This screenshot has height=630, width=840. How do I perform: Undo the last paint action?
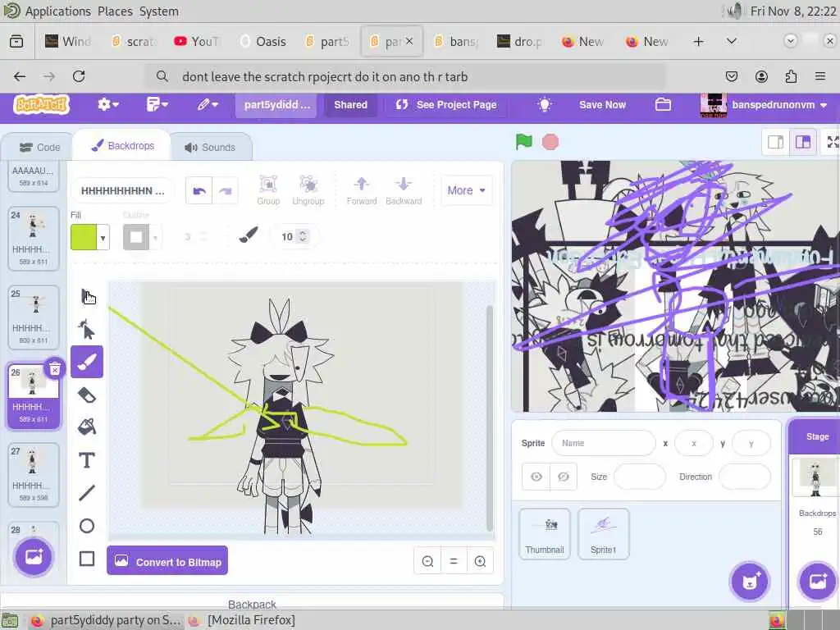(x=199, y=190)
